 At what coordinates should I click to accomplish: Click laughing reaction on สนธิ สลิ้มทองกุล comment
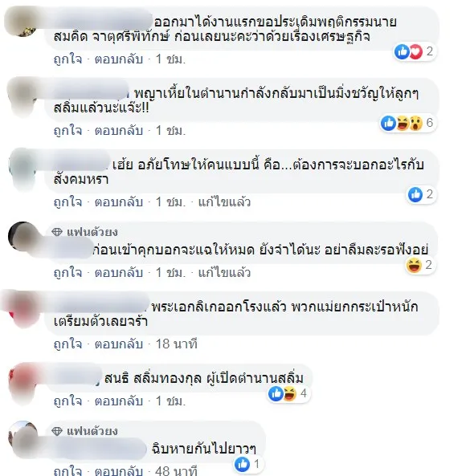click(x=290, y=394)
